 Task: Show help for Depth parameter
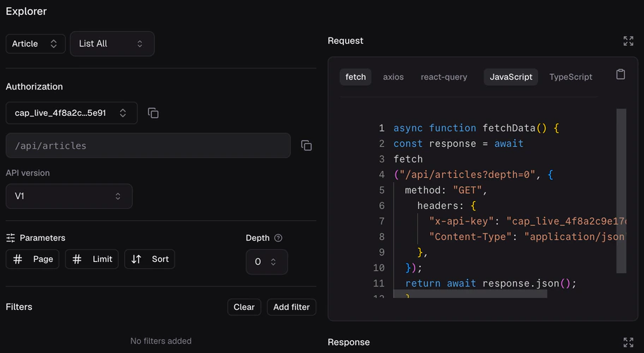(278, 238)
